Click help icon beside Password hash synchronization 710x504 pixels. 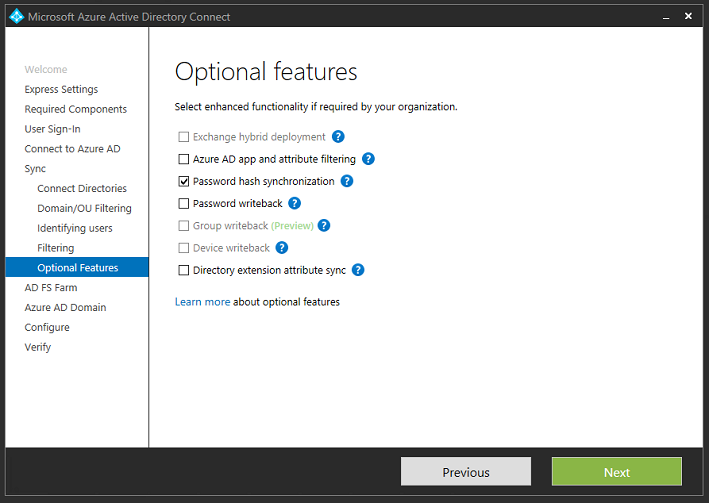[x=347, y=181]
